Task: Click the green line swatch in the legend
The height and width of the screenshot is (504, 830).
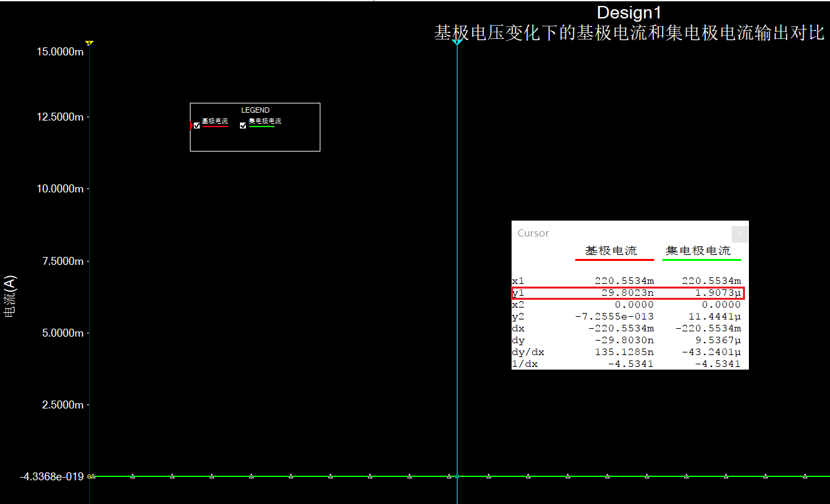Action: pos(261,126)
